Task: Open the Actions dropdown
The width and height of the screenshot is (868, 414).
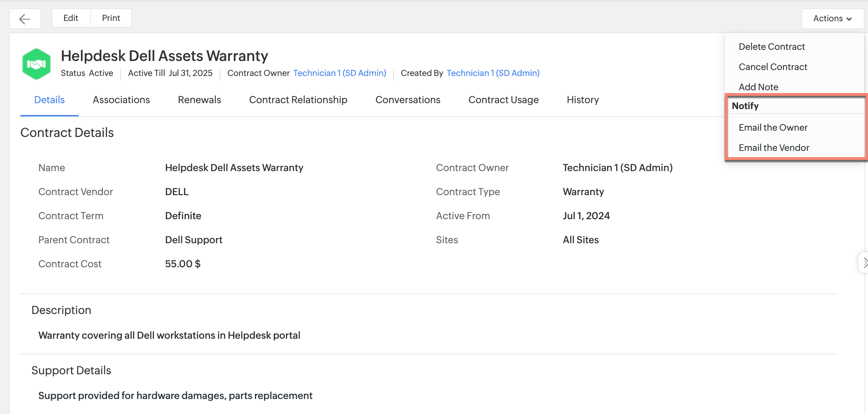Action: (x=832, y=18)
